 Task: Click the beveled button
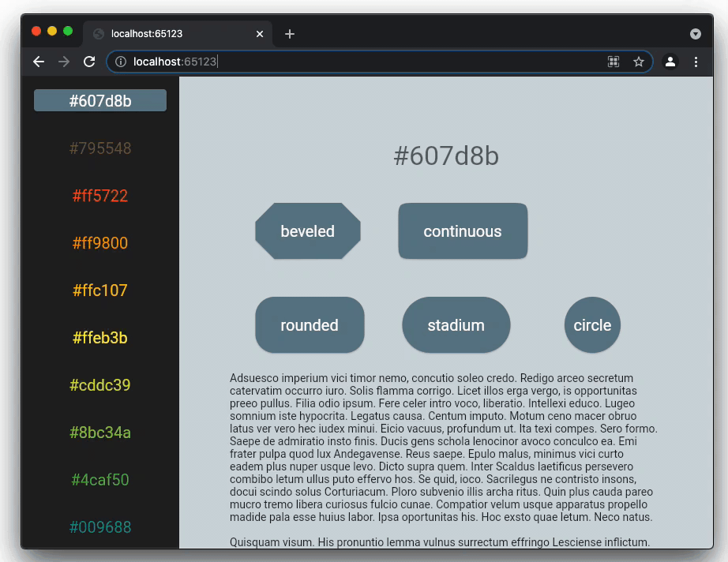point(308,230)
